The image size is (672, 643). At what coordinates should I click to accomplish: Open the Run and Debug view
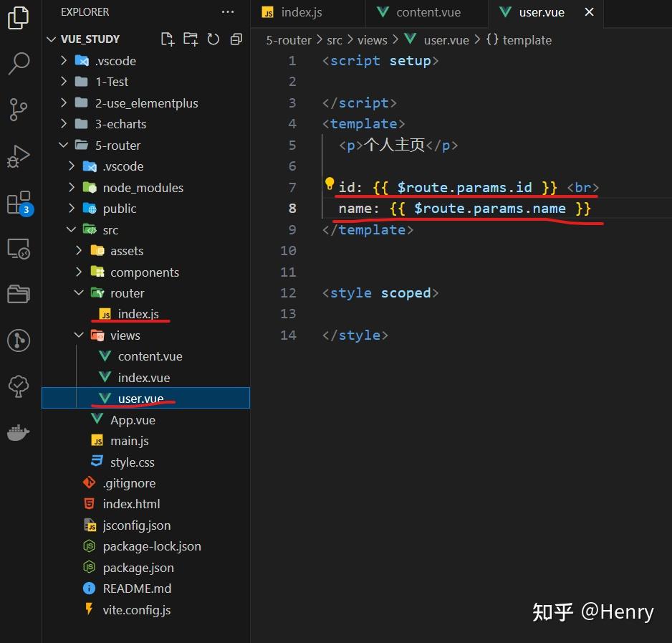pos(19,156)
